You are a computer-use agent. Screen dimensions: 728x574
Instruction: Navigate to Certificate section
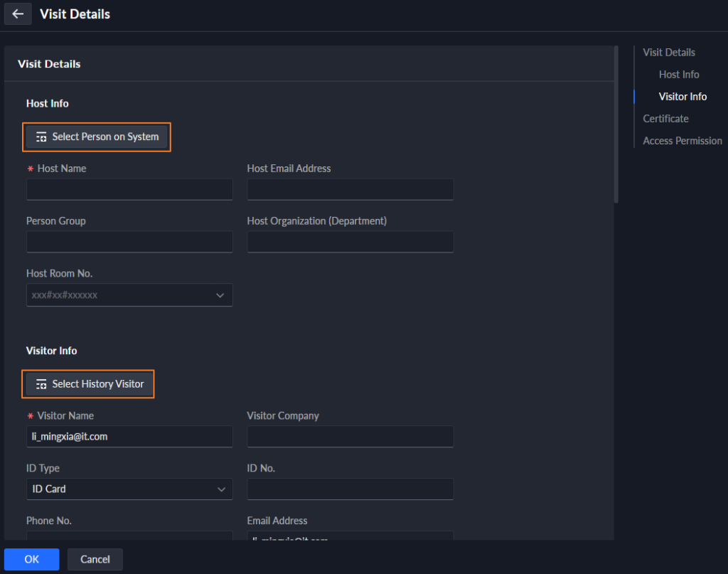(665, 119)
